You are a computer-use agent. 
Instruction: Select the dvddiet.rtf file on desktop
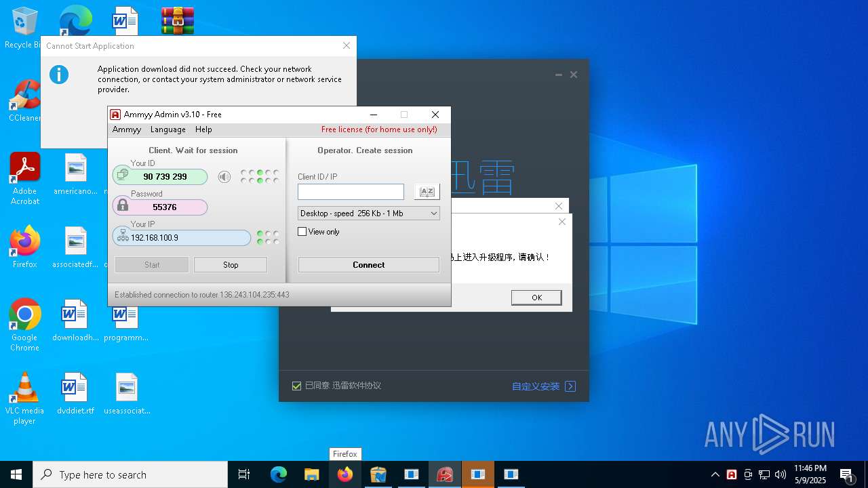pyautogui.click(x=75, y=393)
